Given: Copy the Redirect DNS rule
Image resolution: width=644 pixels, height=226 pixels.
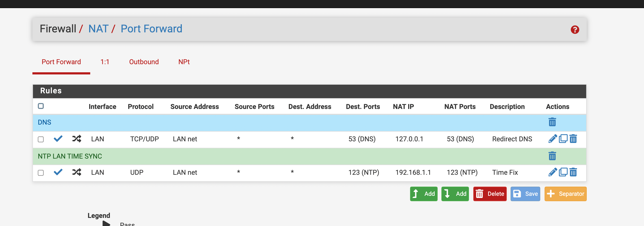Looking at the screenshot, I should (x=563, y=139).
